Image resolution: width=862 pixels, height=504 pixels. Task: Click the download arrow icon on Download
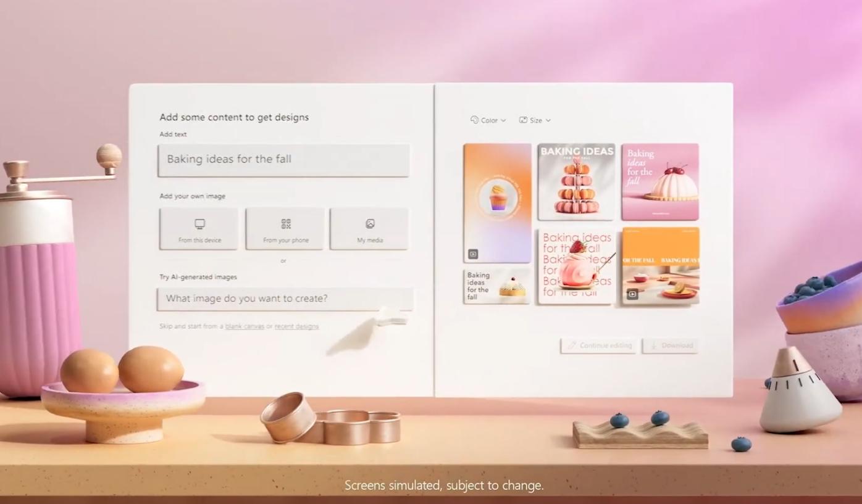pyautogui.click(x=654, y=345)
